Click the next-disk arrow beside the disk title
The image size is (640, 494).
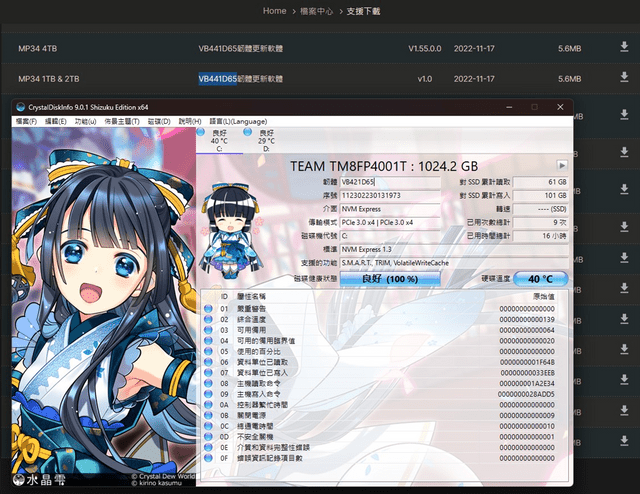click(x=562, y=165)
